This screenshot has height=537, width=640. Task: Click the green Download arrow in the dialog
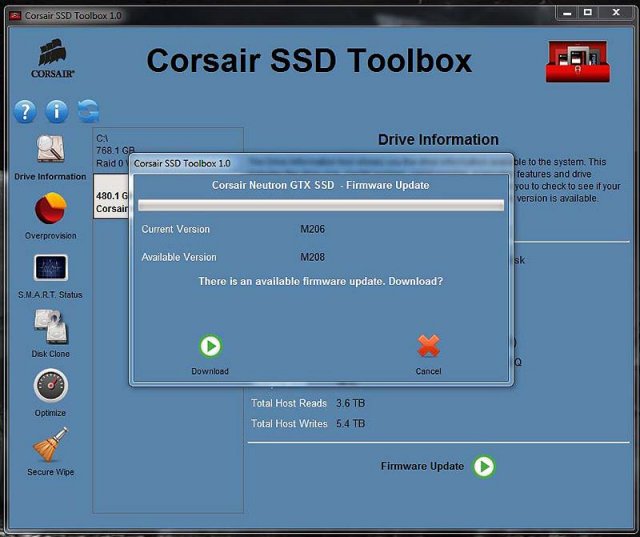pyautogui.click(x=210, y=346)
